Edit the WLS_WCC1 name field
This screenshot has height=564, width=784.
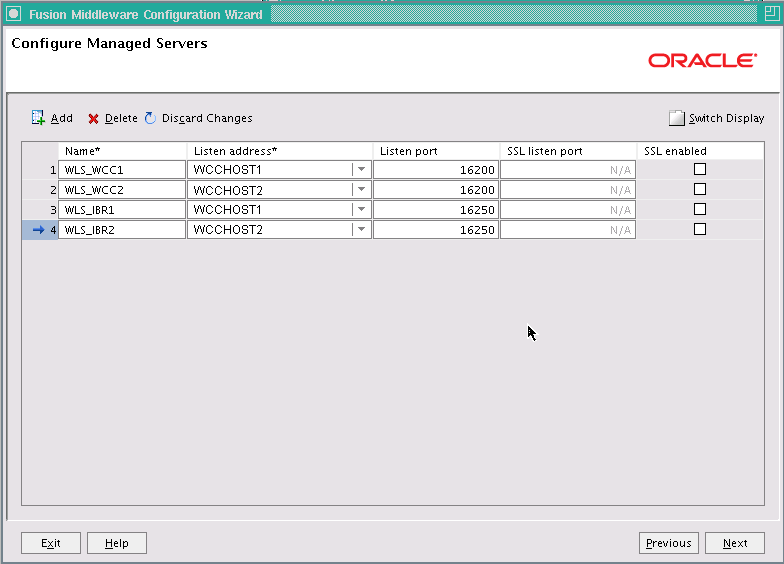click(x=122, y=170)
